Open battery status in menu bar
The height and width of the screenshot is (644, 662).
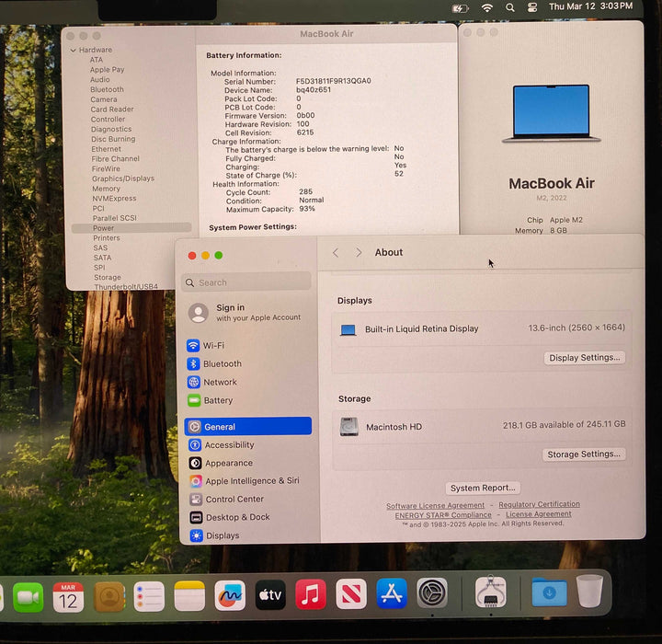point(461,8)
